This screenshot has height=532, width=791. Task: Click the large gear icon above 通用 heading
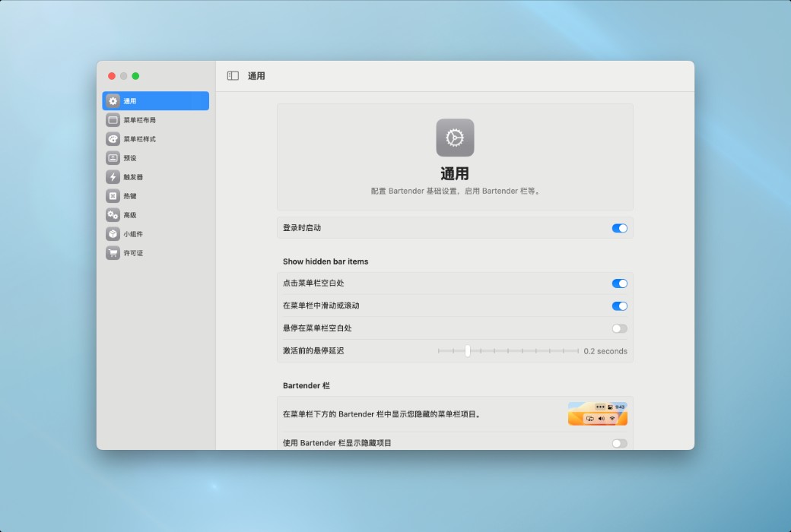(x=455, y=138)
